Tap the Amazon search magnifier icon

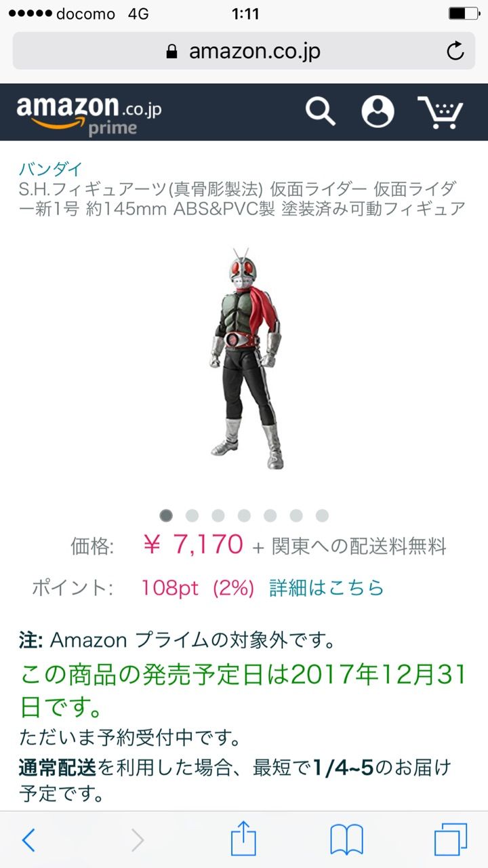coord(320,111)
